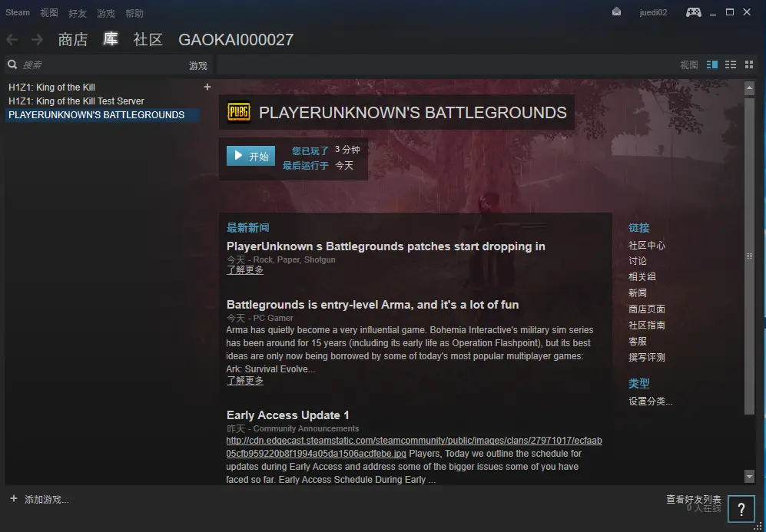Image resolution: width=766 pixels, height=532 pixels.
Task: Click 添加游戏... at the bottom
Action: click(x=46, y=499)
